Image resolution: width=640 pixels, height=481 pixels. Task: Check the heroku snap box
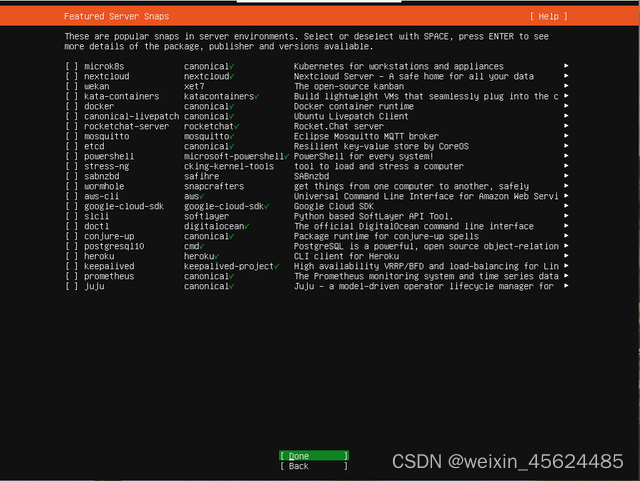coord(71,256)
